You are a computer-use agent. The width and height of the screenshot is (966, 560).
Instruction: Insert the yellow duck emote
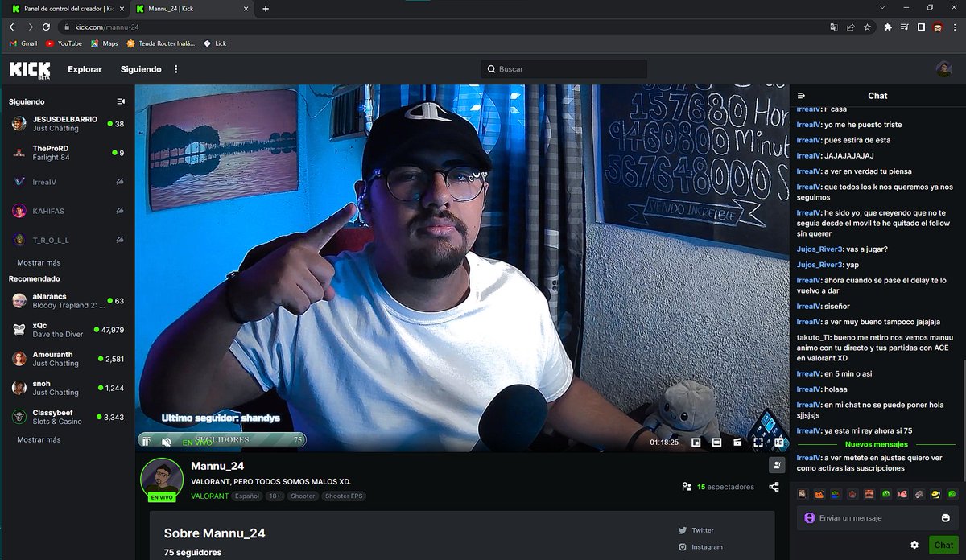click(x=936, y=494)
